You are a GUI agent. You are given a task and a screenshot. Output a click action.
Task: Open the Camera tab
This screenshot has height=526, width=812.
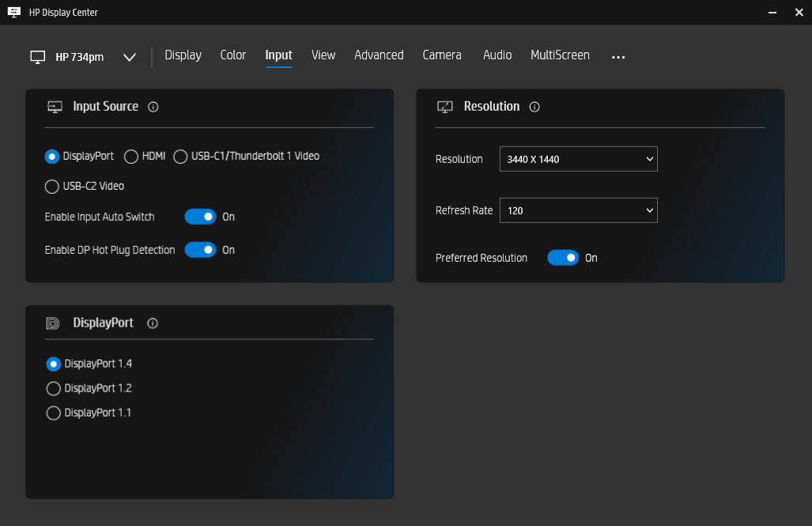click(442, 55)
